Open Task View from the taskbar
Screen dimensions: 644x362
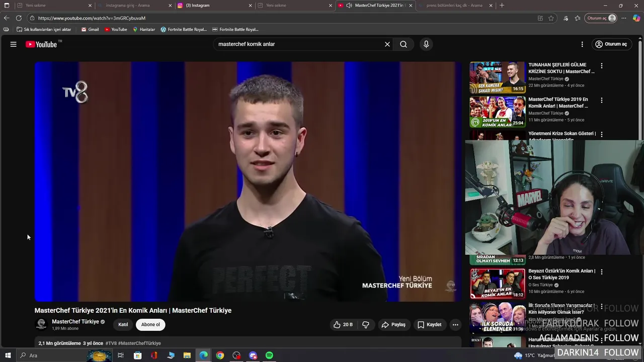pyautogui.click(x=121, y=355)
